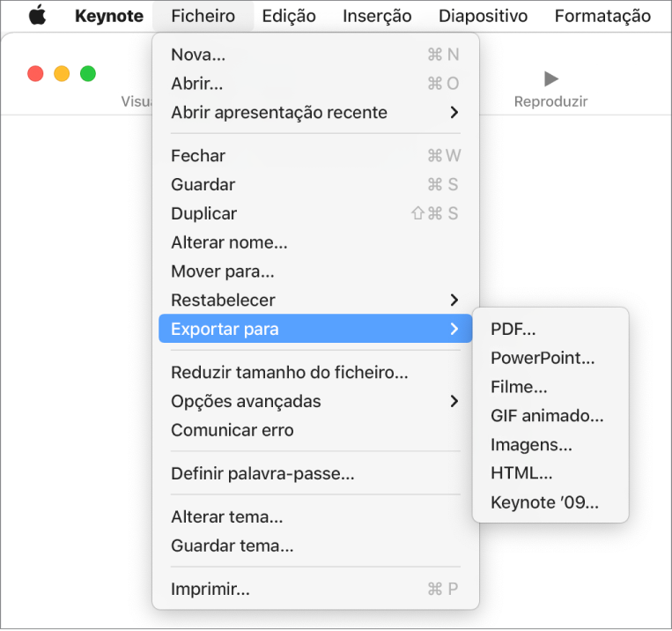Viewport: 672px width, 631px height.
Task: Choose Comunicar erro menu item
Action: pos(315,430)
